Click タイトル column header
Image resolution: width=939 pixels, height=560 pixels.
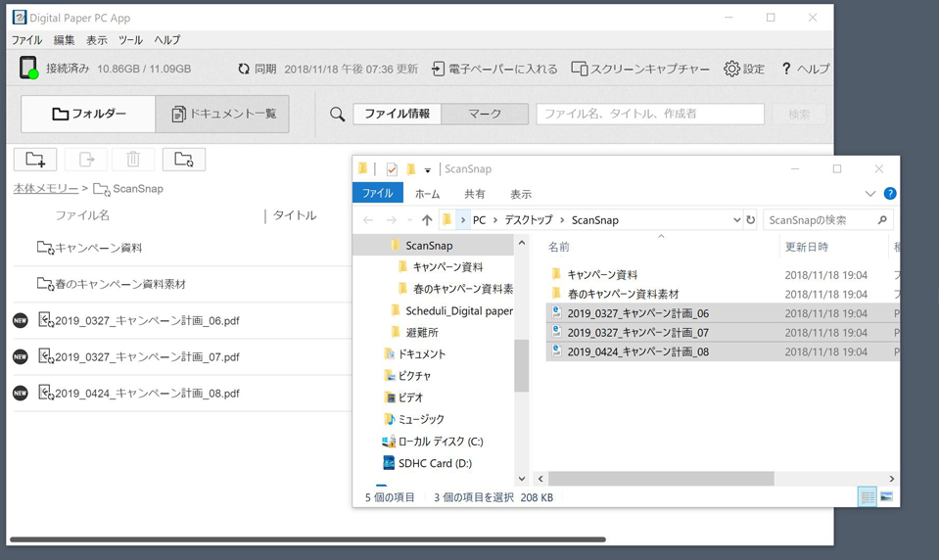pyautogui.click(x=295, y=215)
